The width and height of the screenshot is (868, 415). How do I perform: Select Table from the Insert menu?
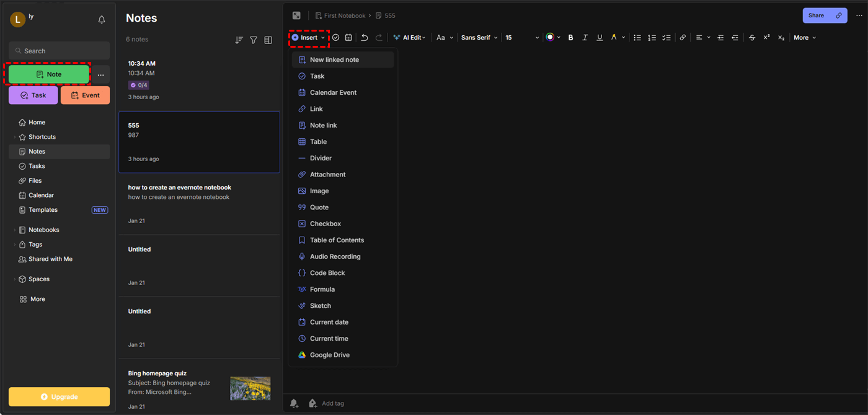[x=318, y=142]
